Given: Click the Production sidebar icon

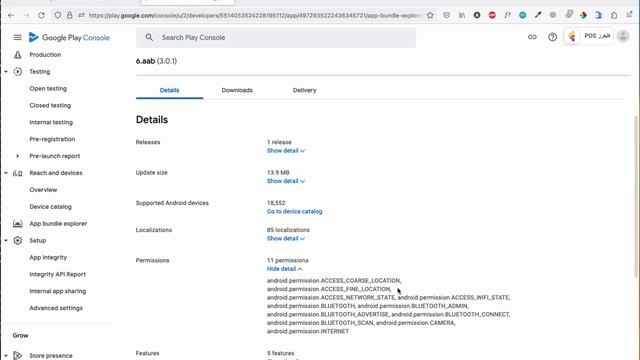Looking at the screenshot, I should [18, 55].
